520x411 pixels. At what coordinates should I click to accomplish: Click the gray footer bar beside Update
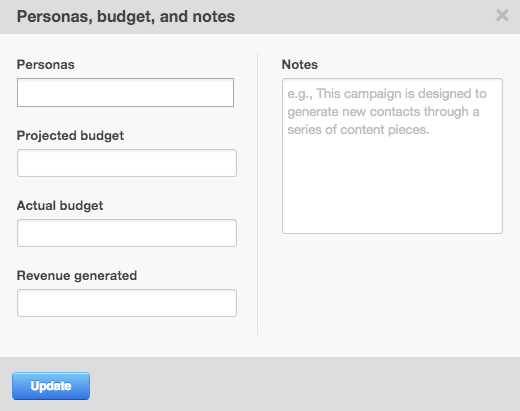tap(300, 385)
